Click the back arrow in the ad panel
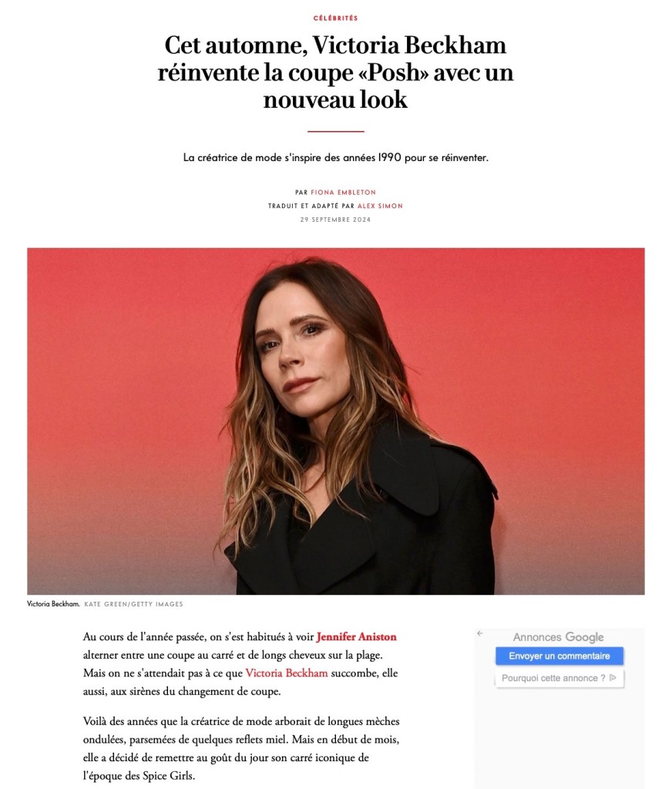The width and height of the screenshot is (672, 789). tap(479, 633)
